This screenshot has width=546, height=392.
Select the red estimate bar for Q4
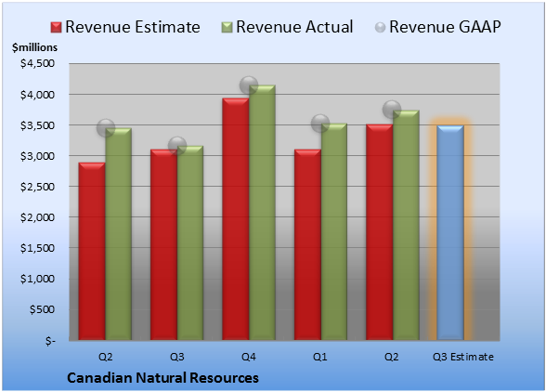pyautogui.click(x=236, y=219)
